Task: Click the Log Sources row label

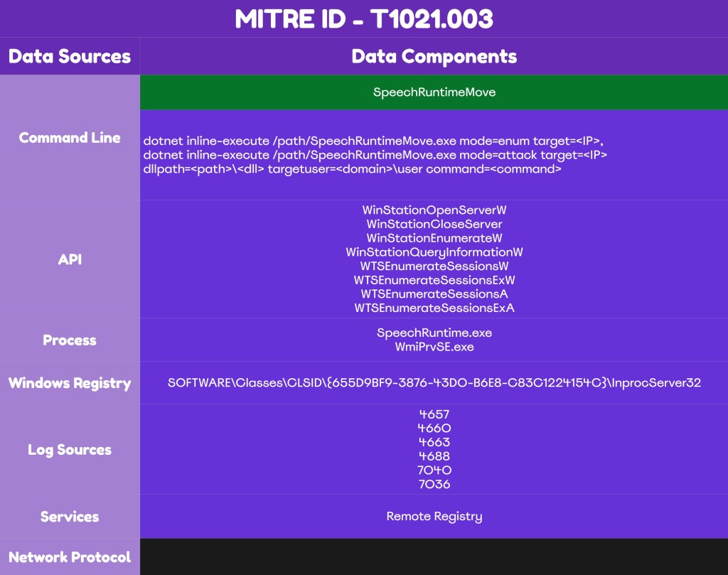Action: (x=70, y=450)
